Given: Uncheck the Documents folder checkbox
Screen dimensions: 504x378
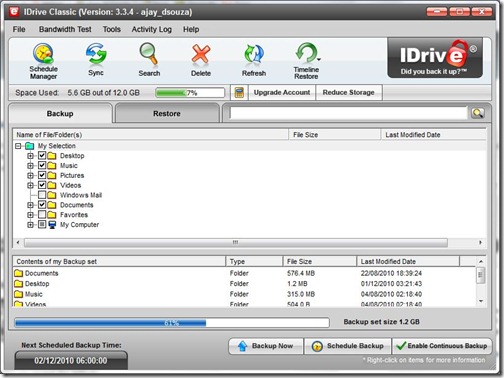Looking at the screenshot, I should click(42, 205).
